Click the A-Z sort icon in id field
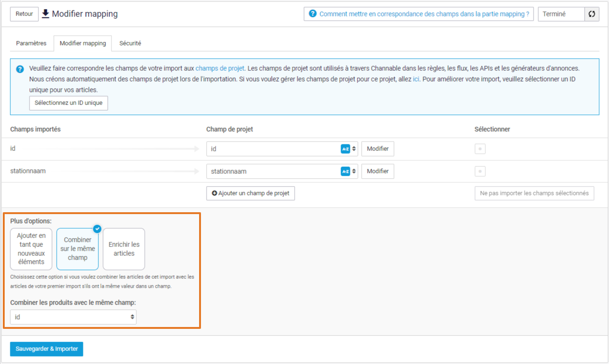 [x=345, y=149]
